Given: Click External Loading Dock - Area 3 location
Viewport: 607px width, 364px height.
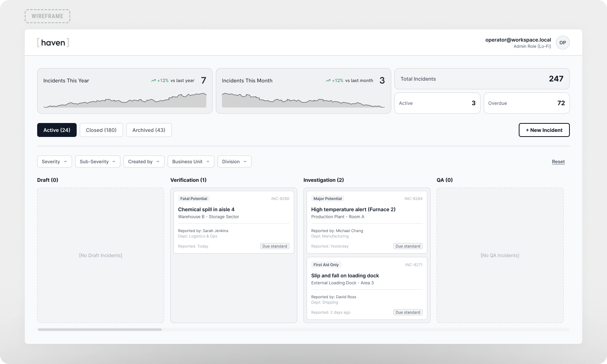Looking at the screenshot, I should coord(343,283).
